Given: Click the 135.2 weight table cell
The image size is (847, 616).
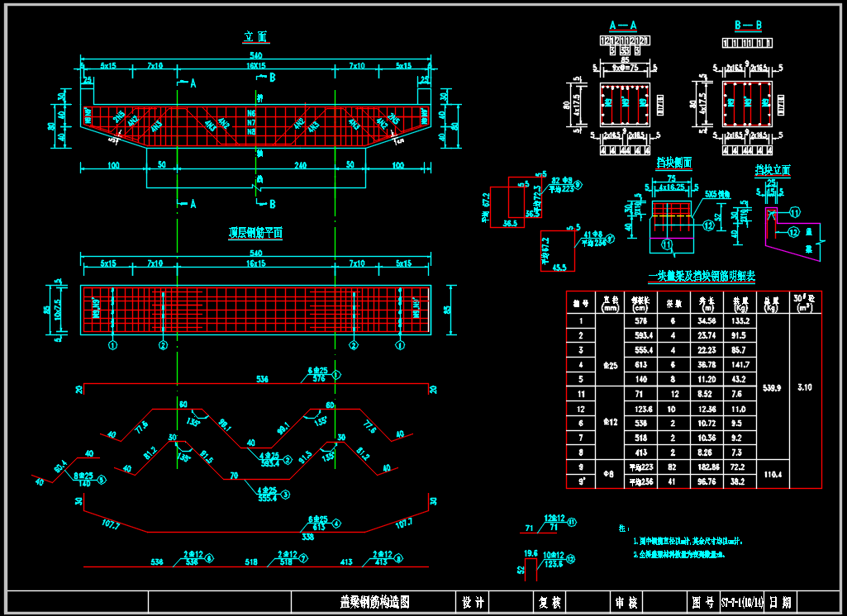Looking at the screenshot, I should 740,320.
